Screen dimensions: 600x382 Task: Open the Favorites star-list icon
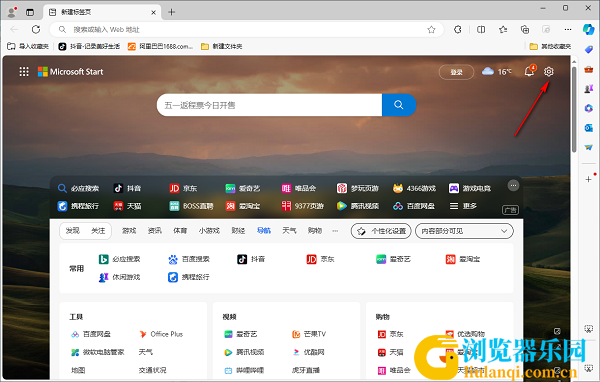pyautogui.click(x=503, y=29)
